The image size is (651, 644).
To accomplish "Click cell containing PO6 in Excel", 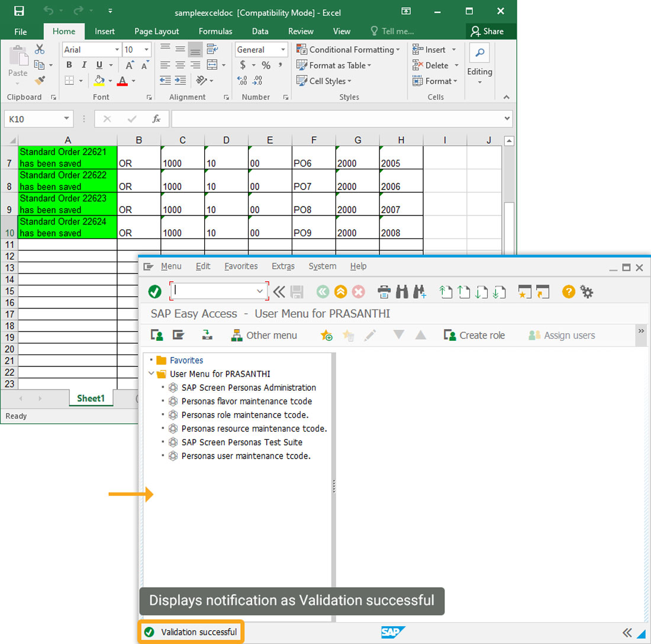I will (x=314, y=157).
